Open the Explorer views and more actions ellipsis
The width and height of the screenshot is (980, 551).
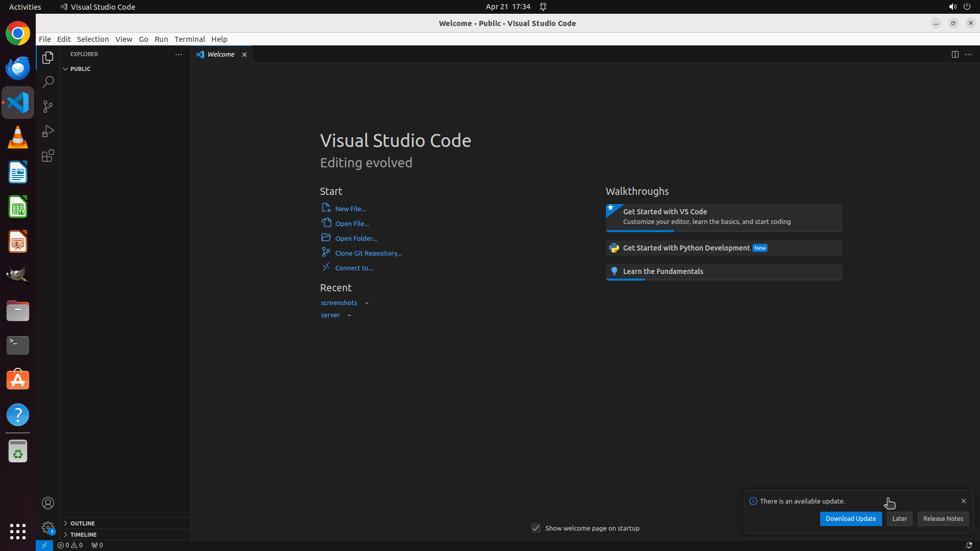[179, 54]
